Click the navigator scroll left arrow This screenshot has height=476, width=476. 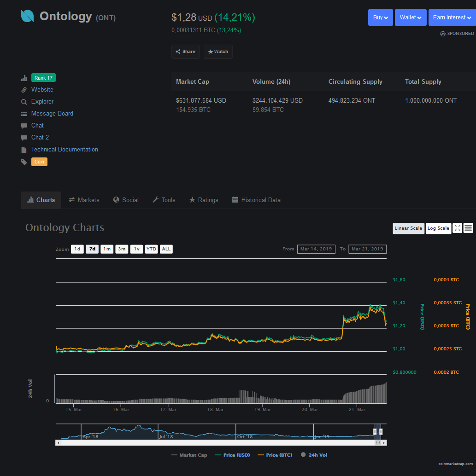(x=59, y=442)
